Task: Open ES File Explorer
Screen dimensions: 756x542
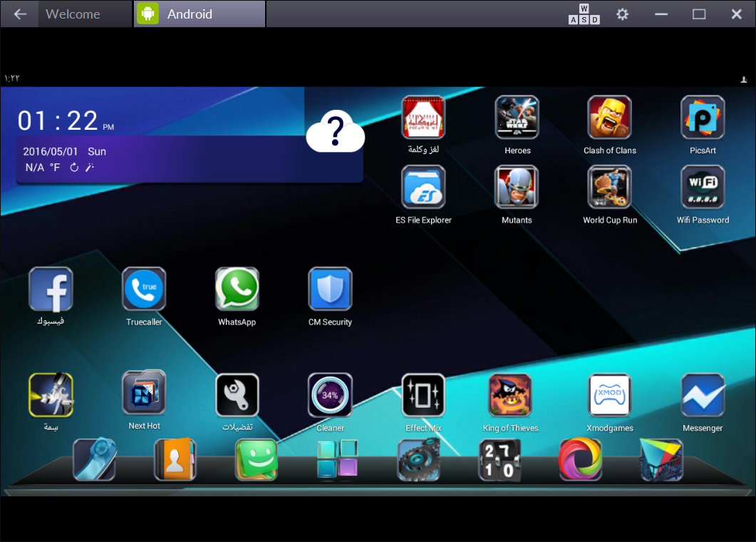Action: pyautogui.click(x=423, y=187)
